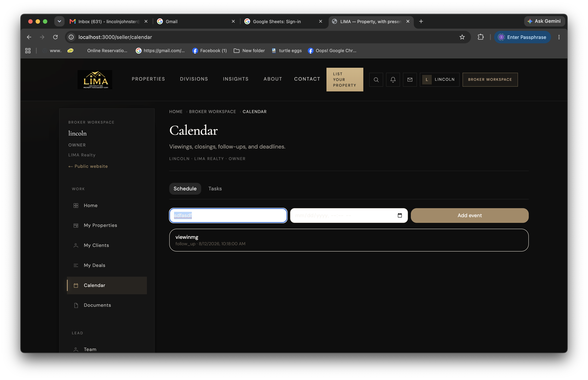Screen dimensions: 588x380
Task: Click the event title input with sdfasdf
Action: pyautogui.click(x=228, y=215)
